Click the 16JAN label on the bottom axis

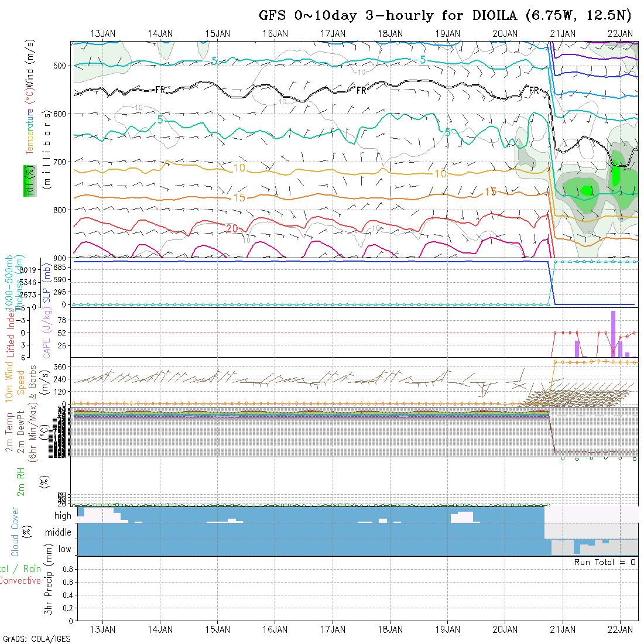275,629
